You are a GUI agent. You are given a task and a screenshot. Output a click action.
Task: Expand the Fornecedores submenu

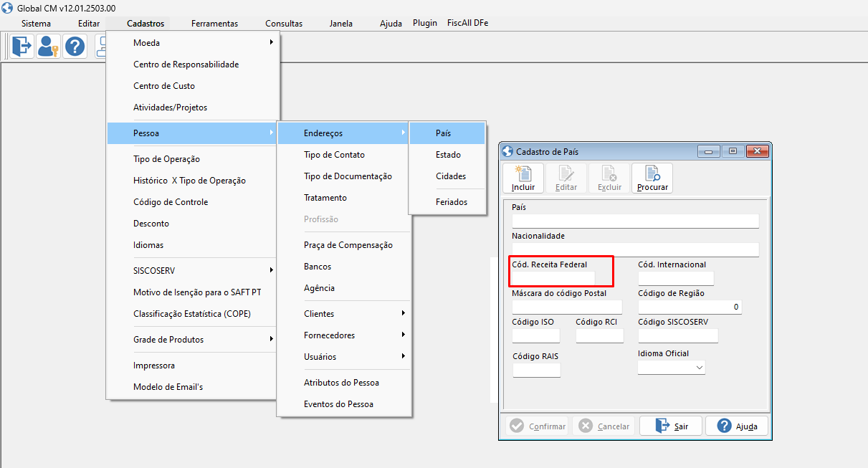(x=344, y=335)
